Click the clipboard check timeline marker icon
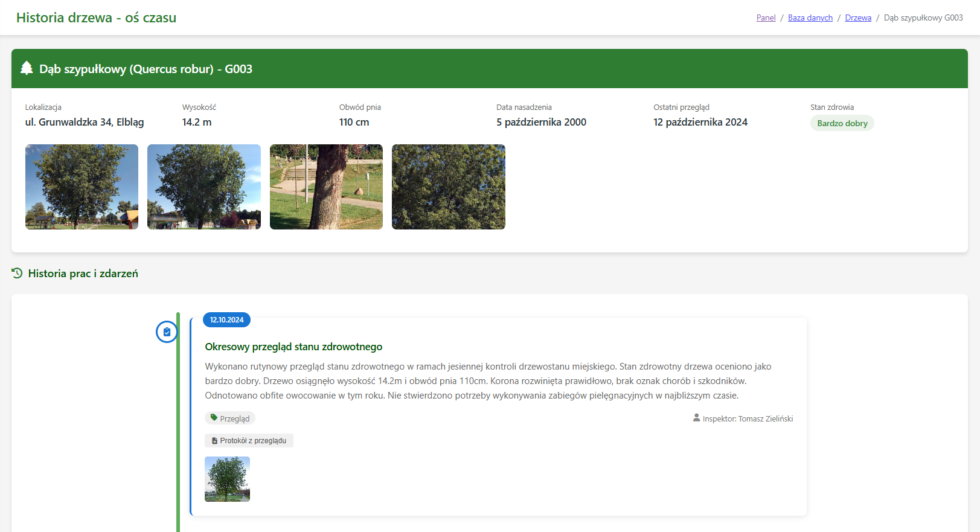This screenshot has width=980, height=532. [x=167, y=332]
